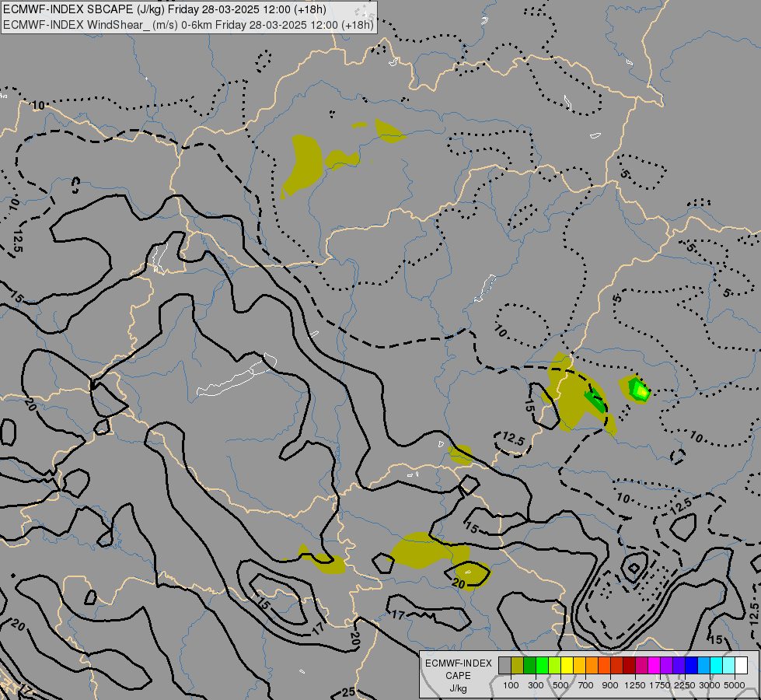Click the legend value 500
This screenshot has width=761, height=700.
tap(560, 685)
